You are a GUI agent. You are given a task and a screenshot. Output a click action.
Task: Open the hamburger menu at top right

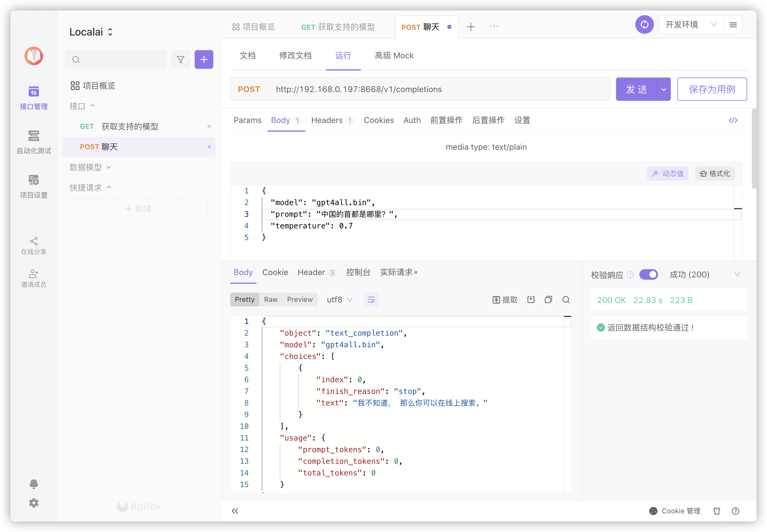733,25
